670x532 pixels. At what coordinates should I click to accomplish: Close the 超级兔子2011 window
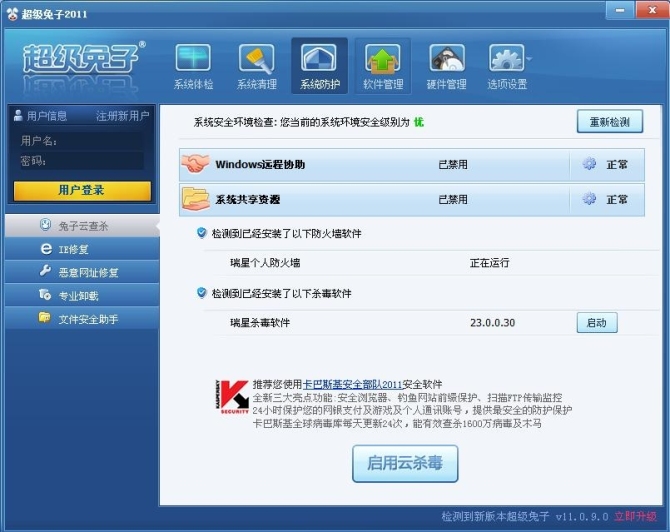coord(652,10)
